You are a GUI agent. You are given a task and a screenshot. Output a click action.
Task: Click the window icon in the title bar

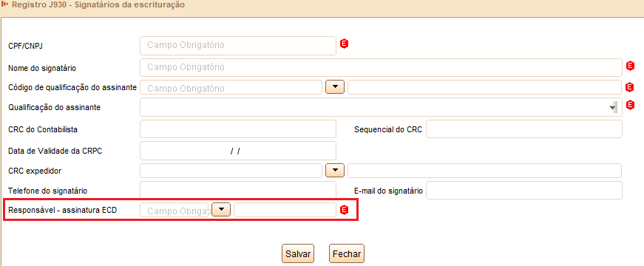click(5, 5)
